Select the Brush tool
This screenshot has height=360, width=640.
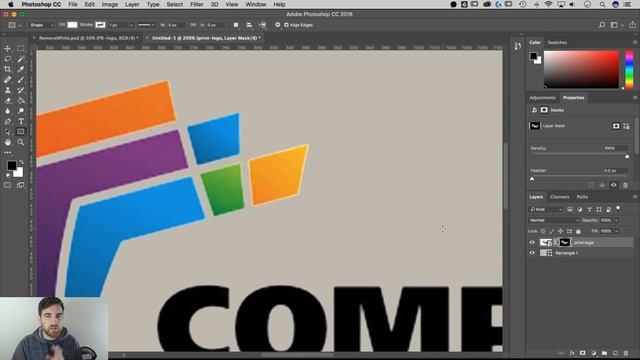pos(20,80)
